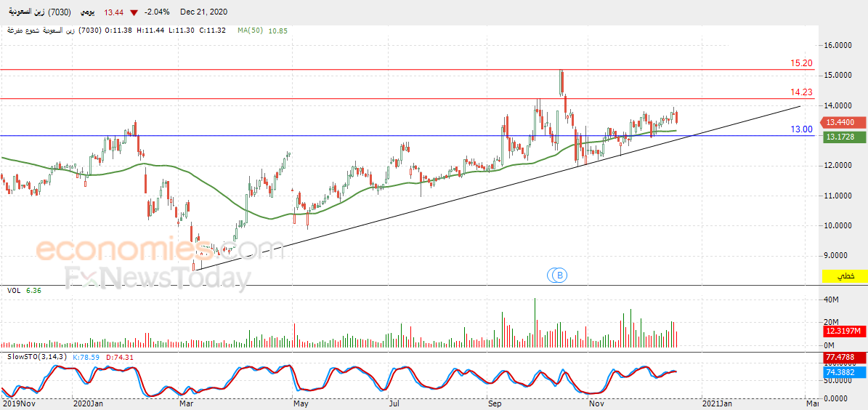Click the red down-arrow price change indicator
Viewport: 868px width, 410px height.
click(134, 13)
